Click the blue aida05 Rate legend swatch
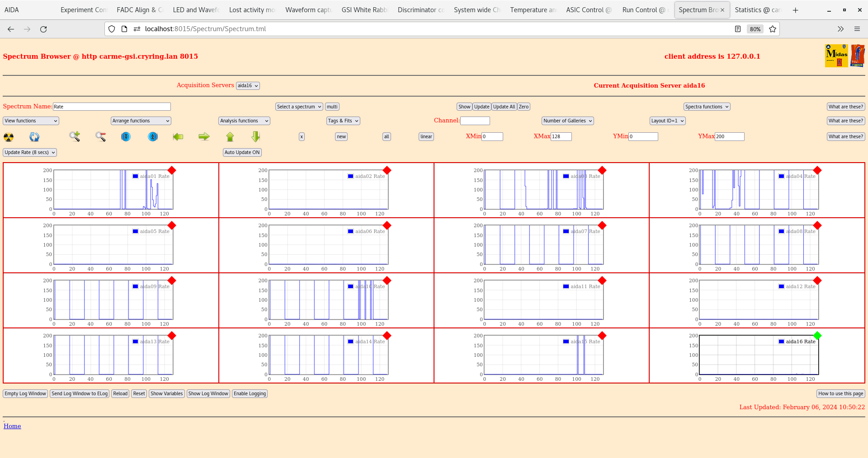 [135, 231]
